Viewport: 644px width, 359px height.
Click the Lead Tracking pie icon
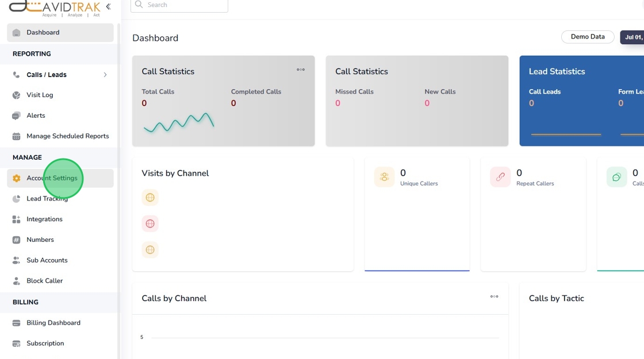pos(17,199)
